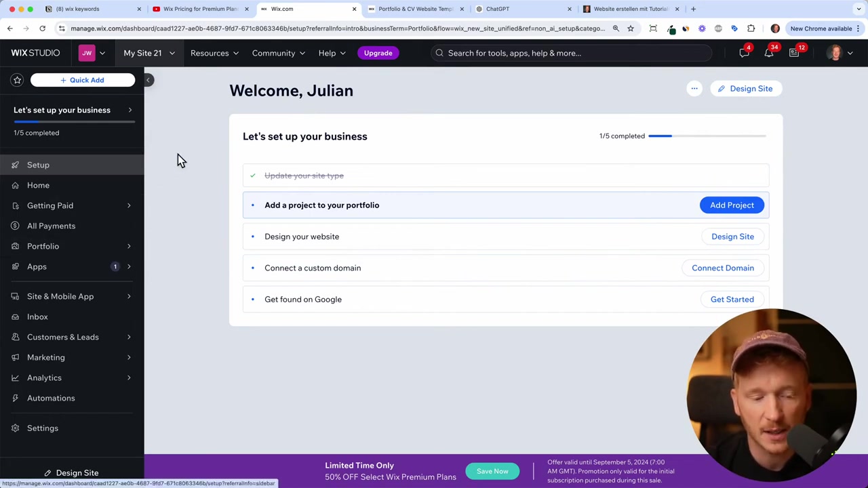The image size is (868, 488).
Task: Click the Update your site type row
Action: [506, 176]
